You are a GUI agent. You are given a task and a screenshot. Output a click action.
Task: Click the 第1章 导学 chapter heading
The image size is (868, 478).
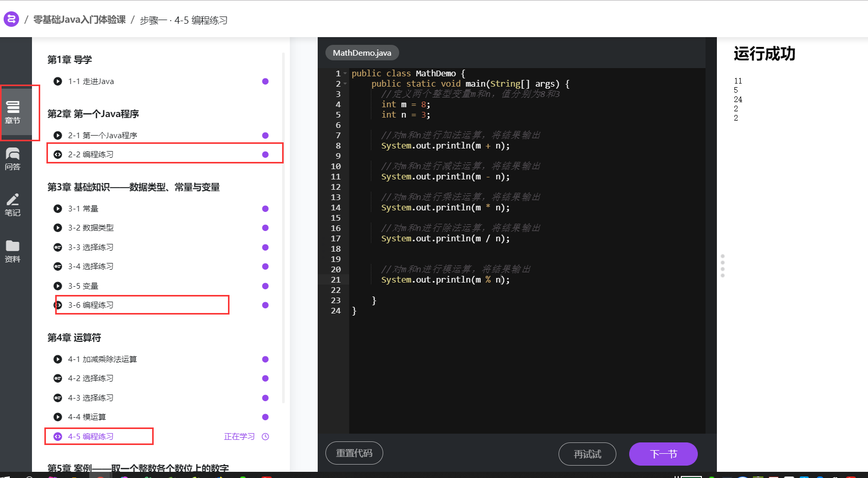pyautogui.click(x=70, y=60)
